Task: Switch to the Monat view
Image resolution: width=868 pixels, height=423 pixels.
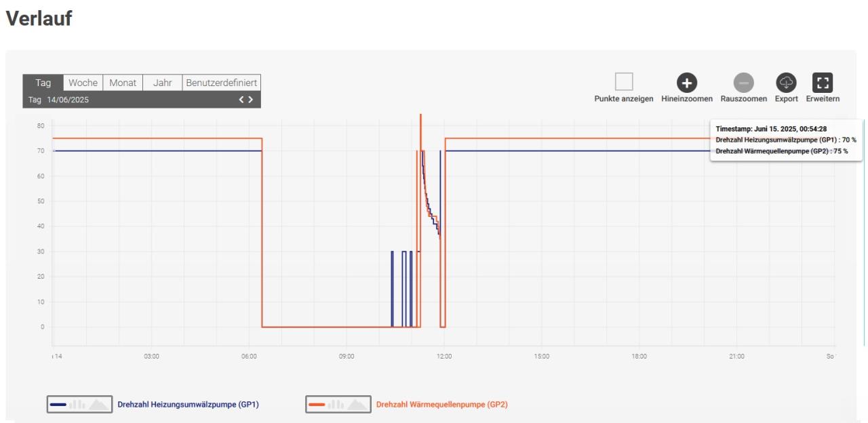Action: 123,83
